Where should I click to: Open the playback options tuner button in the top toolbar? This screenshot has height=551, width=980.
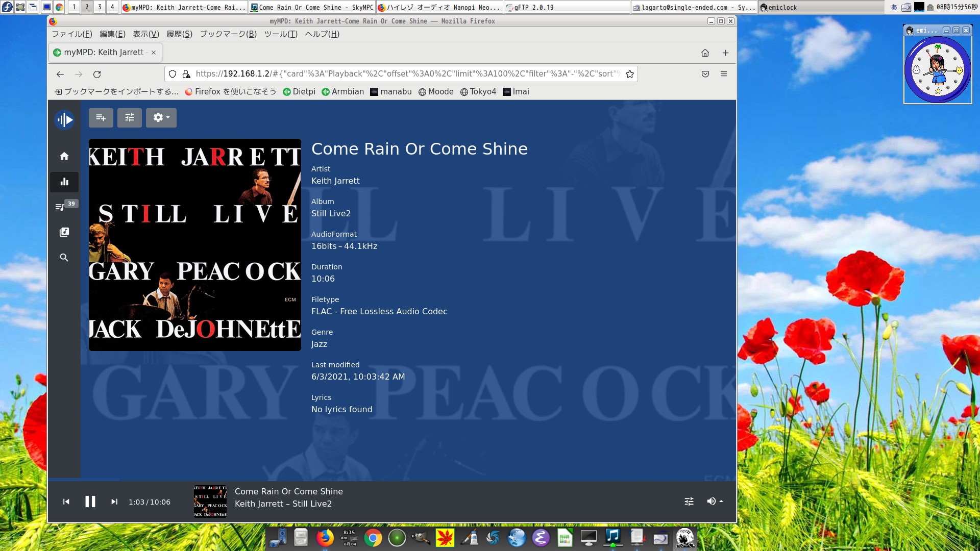click(130, 118)
